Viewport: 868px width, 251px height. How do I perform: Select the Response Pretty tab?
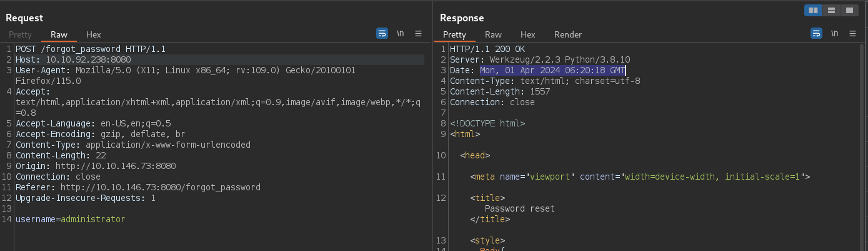(454, 34)
